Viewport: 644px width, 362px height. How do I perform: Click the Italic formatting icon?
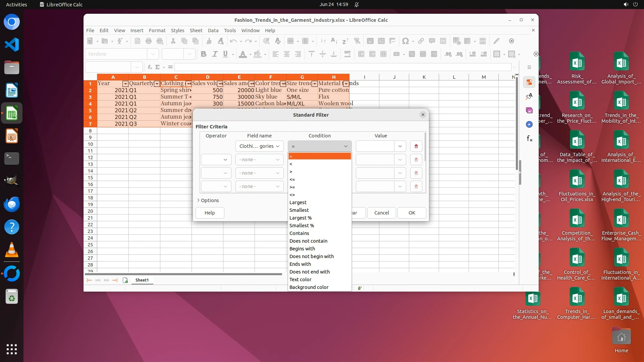coord(215,54)
